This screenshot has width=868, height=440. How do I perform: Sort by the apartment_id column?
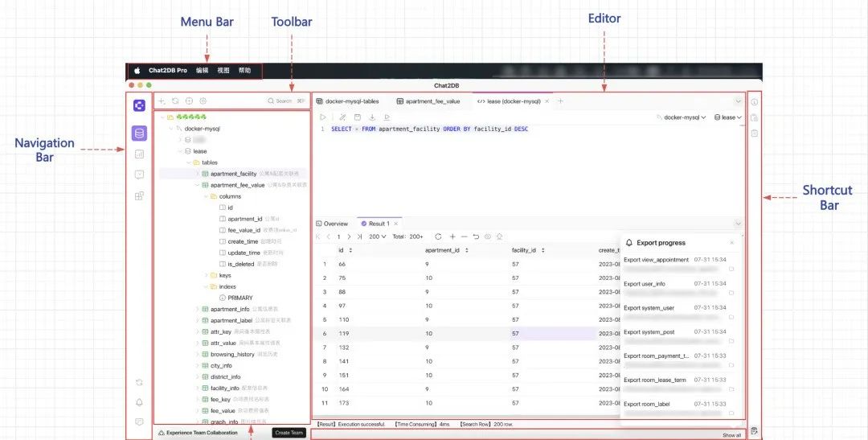(467, 250)
